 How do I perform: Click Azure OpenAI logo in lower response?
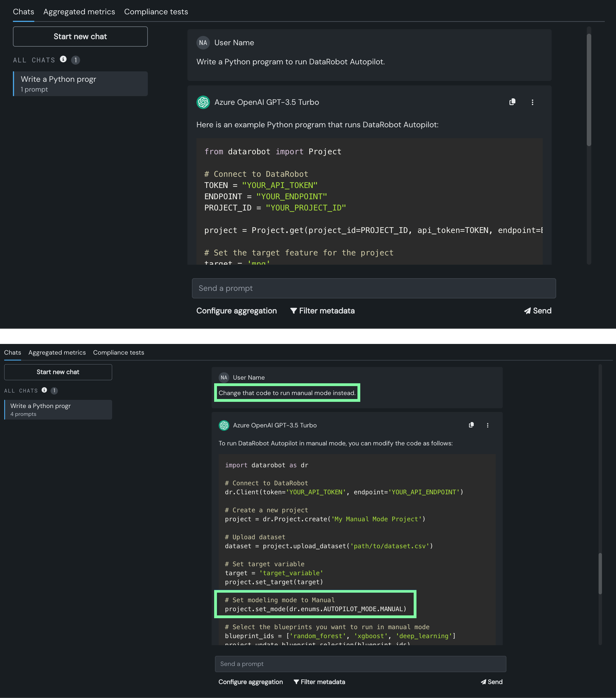pos(224,425)
